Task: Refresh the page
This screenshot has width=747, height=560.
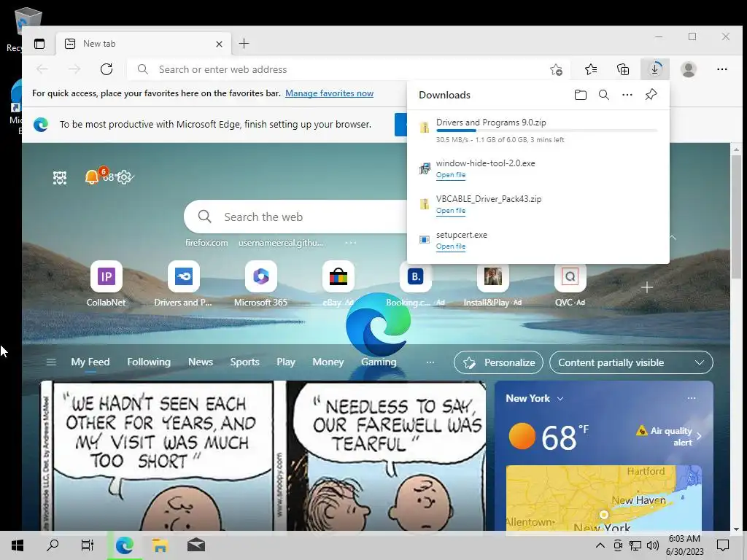Action: (x=107, y=69)
